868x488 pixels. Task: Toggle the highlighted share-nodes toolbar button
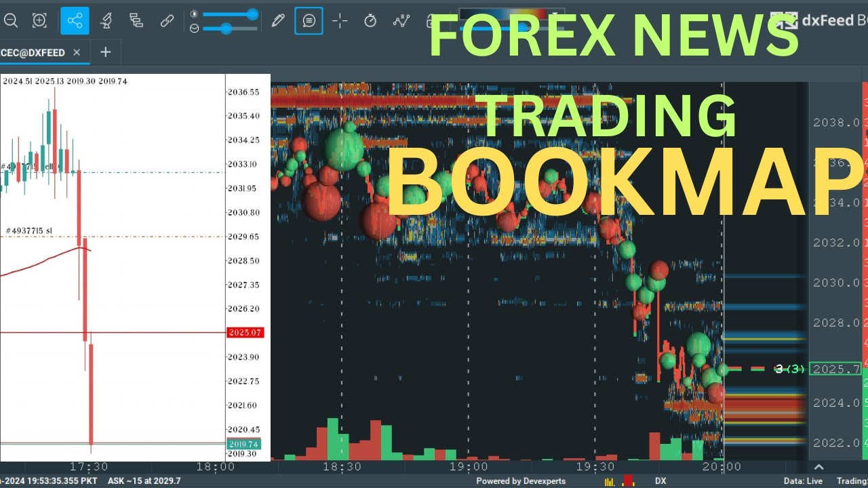[x=75, y=21]
